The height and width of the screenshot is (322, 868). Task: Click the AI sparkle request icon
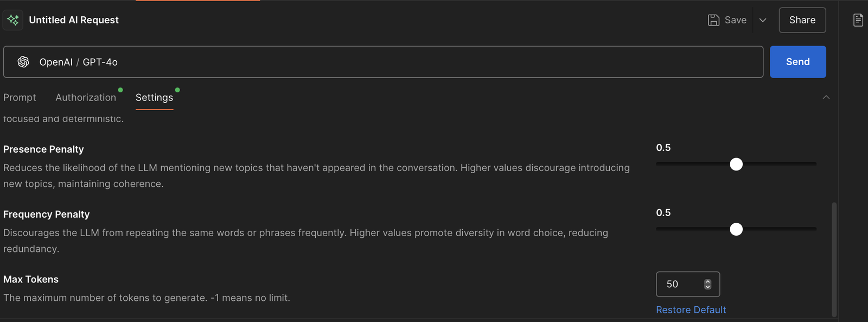coord(13,20)
